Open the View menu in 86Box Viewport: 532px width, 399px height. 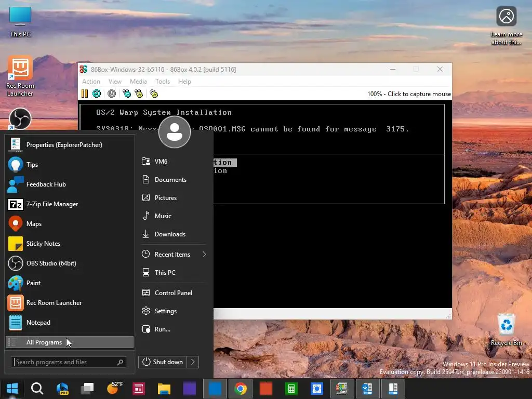pos(115,82)
